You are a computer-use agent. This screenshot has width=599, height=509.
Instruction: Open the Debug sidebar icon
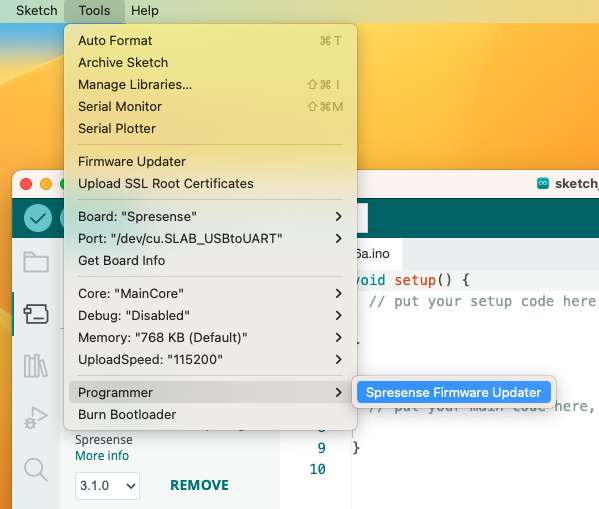(36, 418)
